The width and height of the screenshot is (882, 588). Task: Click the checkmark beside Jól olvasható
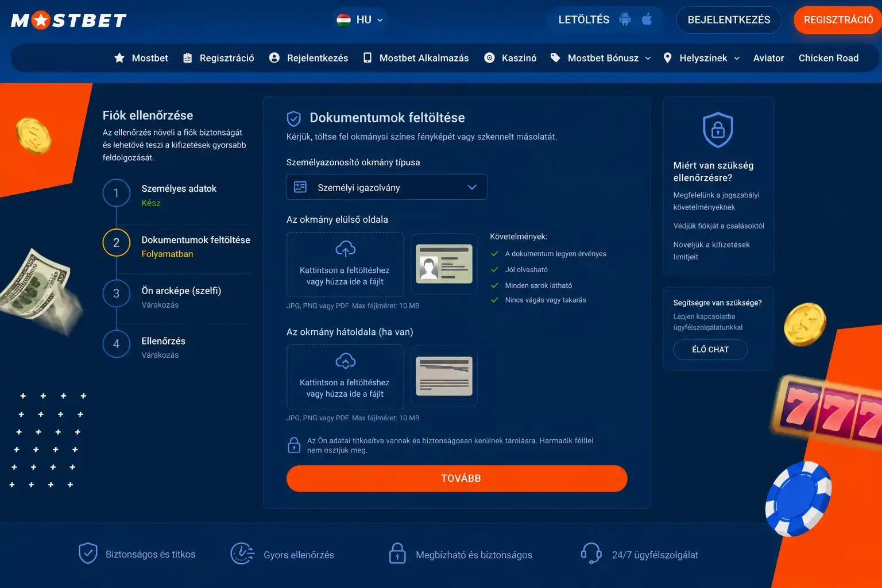point(494,269)
